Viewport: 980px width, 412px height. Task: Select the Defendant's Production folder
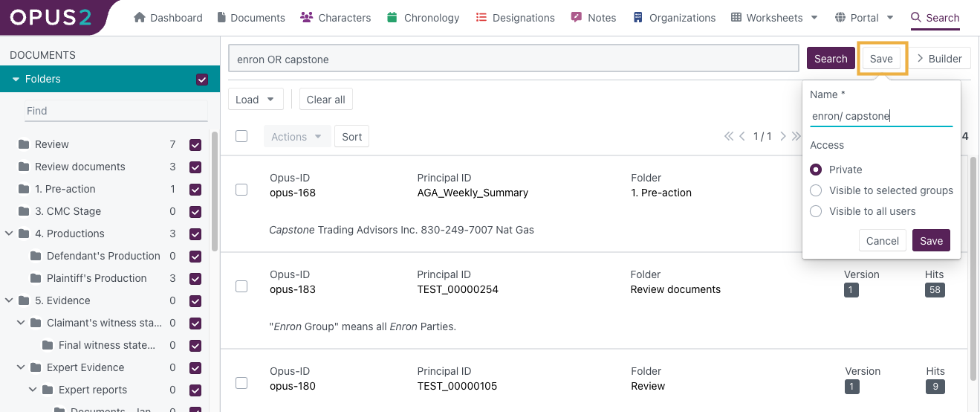tap(103, 256)
